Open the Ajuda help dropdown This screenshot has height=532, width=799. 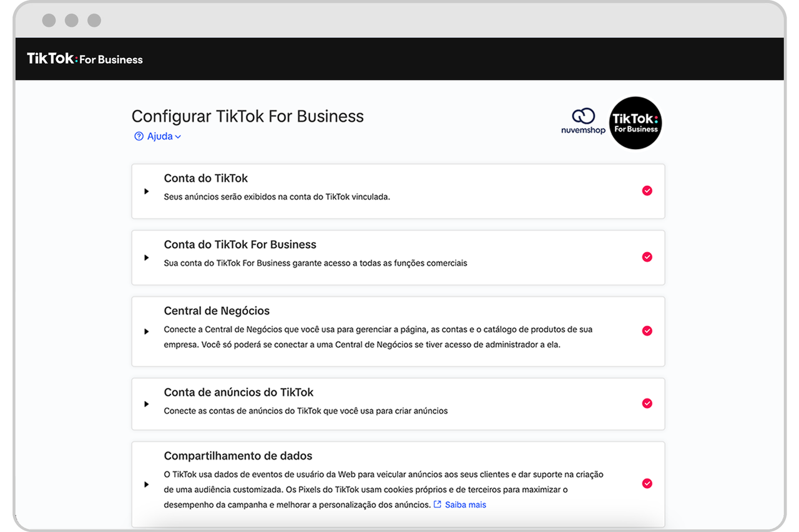point(158,136)
